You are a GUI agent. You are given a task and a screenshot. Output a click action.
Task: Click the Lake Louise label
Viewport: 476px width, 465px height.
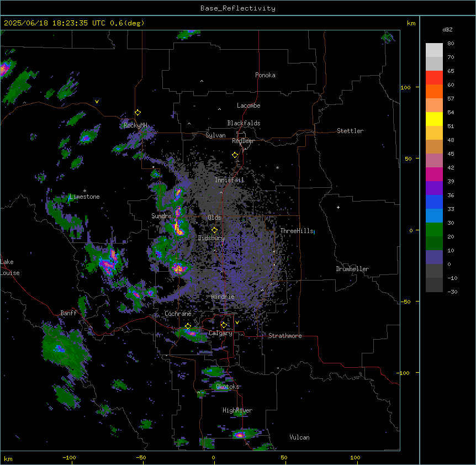10,267
